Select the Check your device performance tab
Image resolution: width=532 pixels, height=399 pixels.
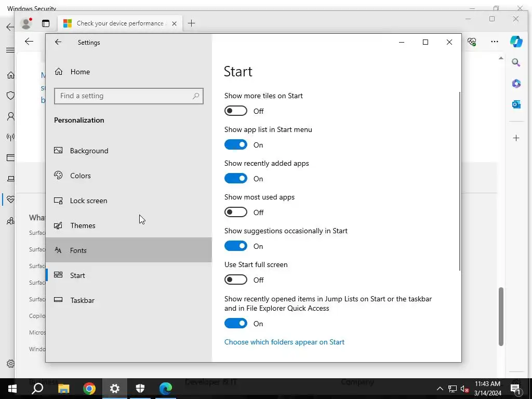pos(120,23)
